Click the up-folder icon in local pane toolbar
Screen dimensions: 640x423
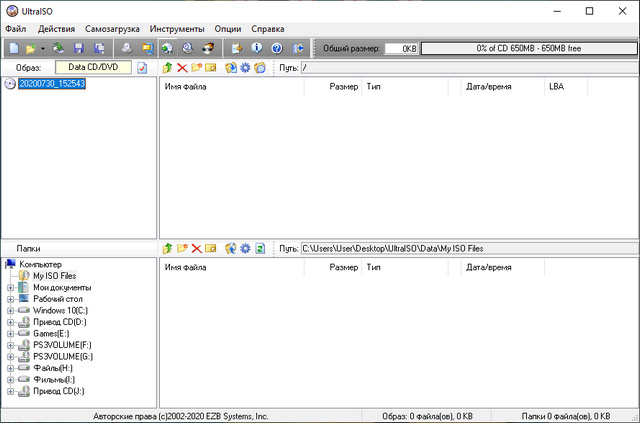(167, 248)
